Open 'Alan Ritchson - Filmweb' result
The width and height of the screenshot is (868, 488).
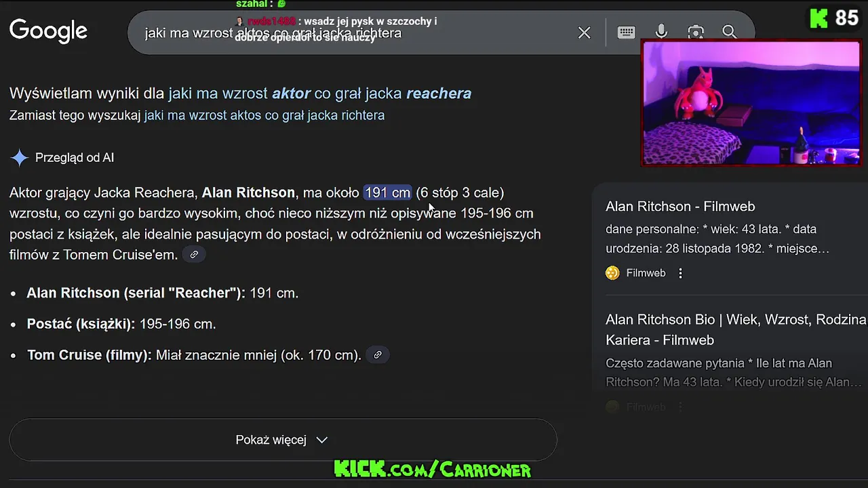click(680, 206)
